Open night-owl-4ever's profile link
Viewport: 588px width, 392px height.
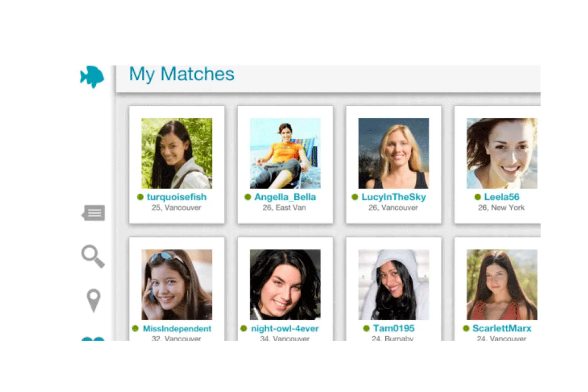tap(285, 329)
